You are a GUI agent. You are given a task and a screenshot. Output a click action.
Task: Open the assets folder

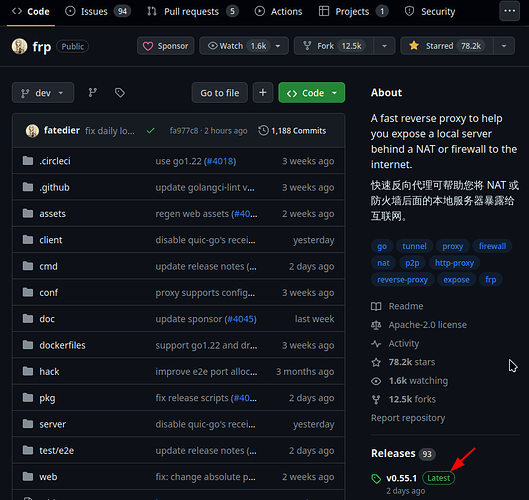(53, 214)
